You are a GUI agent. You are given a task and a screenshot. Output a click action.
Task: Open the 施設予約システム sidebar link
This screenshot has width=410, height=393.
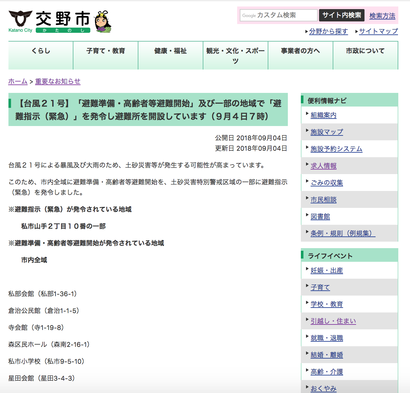336,149
